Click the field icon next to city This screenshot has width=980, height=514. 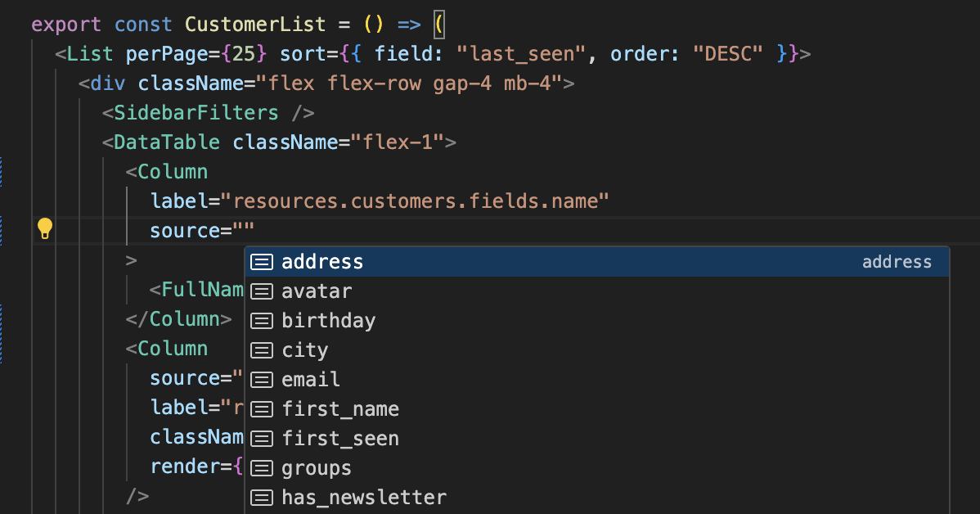coord(262,349)
